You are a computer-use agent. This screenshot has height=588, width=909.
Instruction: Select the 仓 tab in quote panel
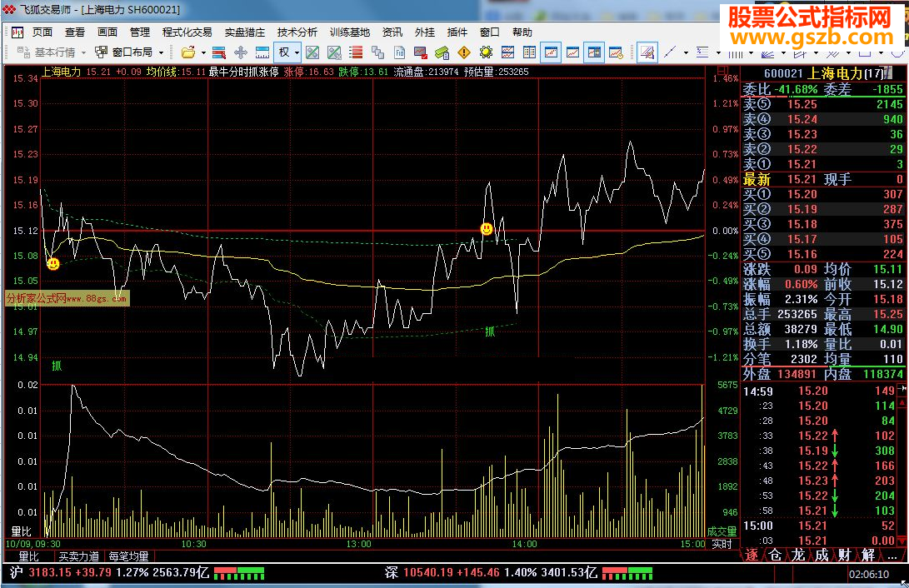pyautogui.click(x=775, y=555)
